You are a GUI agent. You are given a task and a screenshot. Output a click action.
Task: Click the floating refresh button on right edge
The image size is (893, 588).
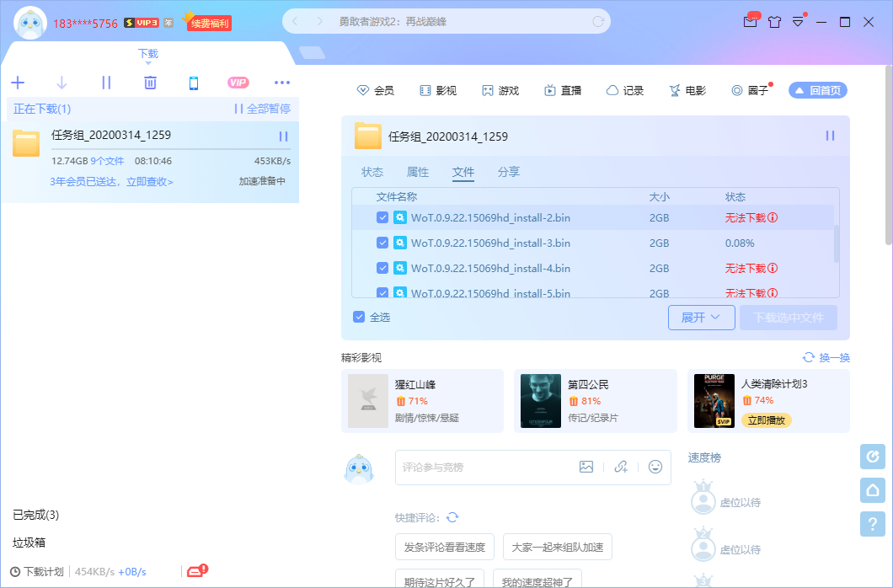click(x=873, y=457)
